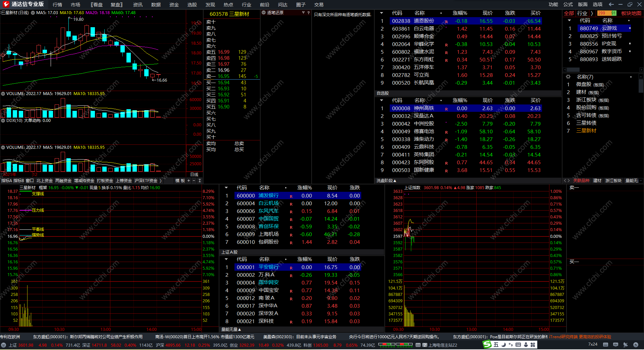
Task: Select the 万 科A stock row
Action: (x=291, y=275)
